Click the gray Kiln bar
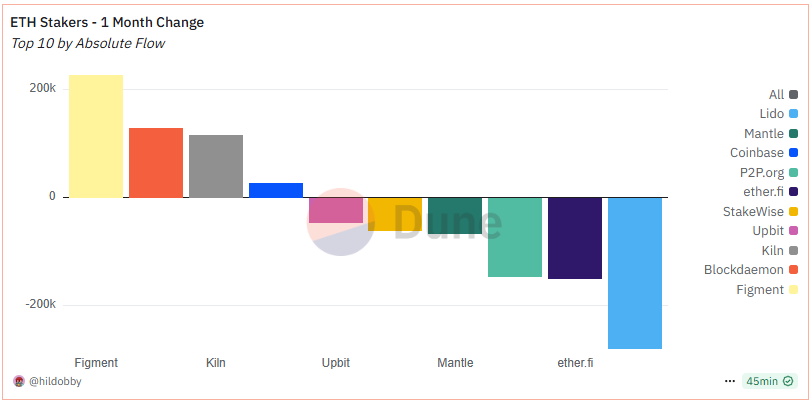812x404 pixels. click(216, 166)
